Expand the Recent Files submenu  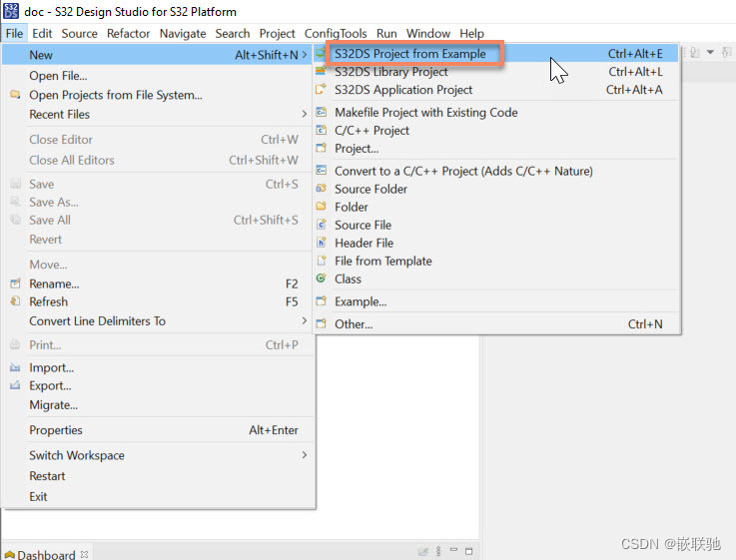(x=305, y=114)
